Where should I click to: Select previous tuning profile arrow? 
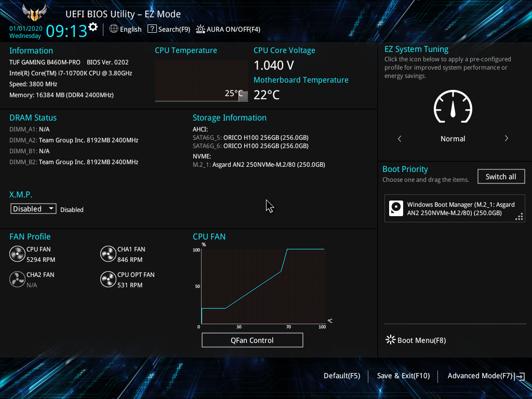(x=400, y=138)
